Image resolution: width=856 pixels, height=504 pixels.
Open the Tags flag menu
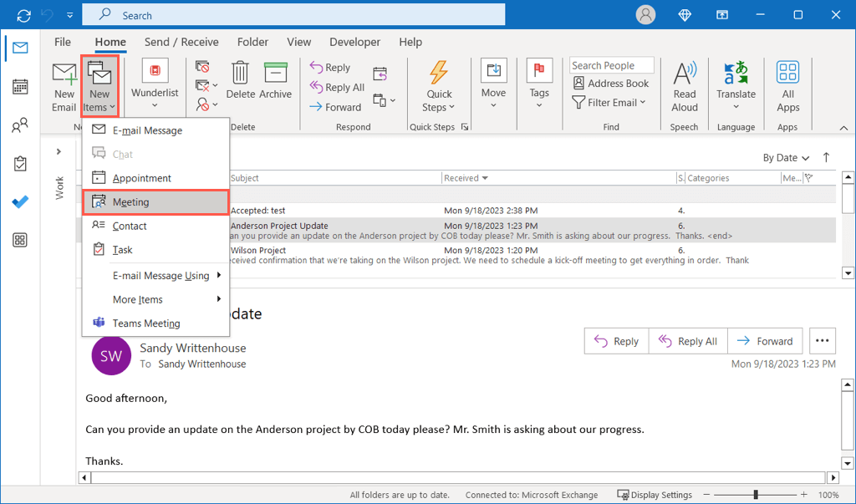539,84
